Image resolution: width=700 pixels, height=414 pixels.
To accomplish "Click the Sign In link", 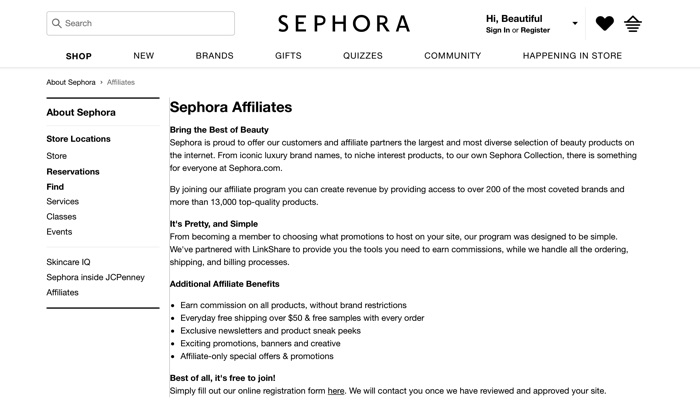I will click(x=497, y=30).
